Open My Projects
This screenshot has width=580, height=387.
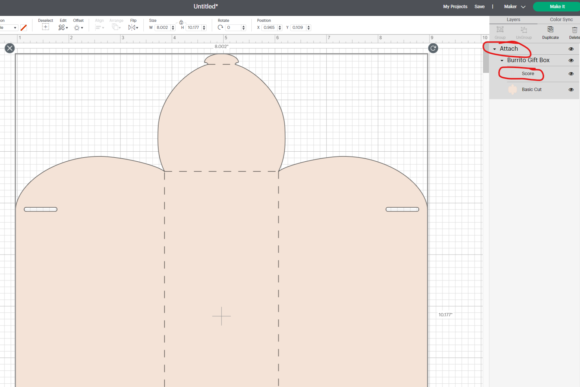click(x=455, y=7)
